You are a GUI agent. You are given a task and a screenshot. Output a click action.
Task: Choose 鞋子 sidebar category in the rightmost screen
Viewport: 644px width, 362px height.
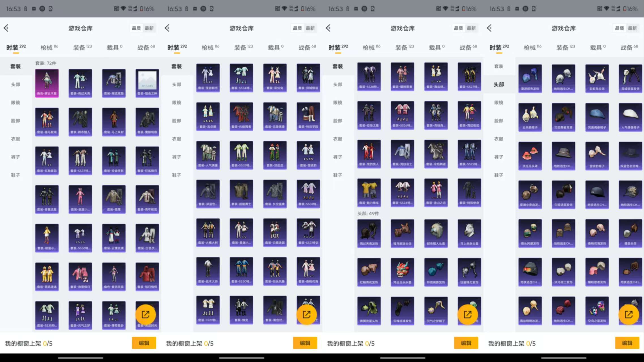coord(498,175)
